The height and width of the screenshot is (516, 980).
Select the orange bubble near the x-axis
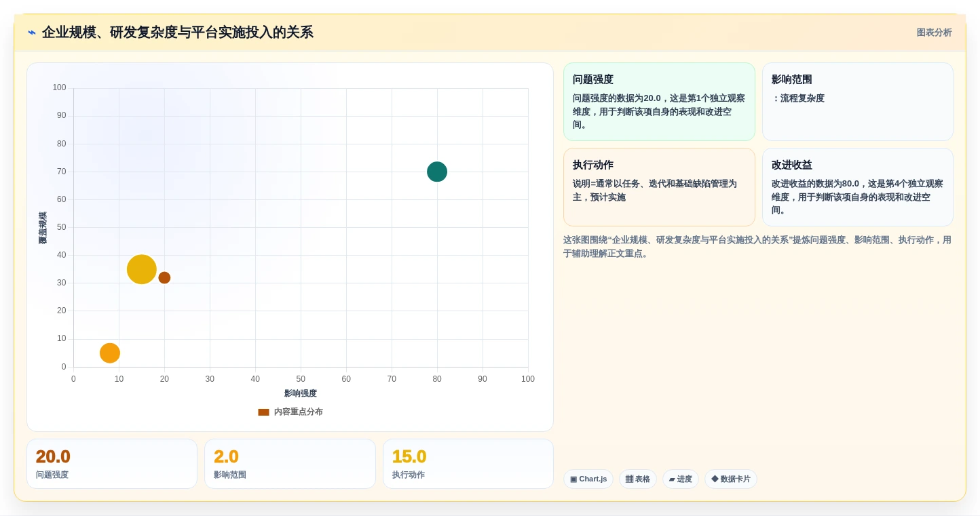110,353
